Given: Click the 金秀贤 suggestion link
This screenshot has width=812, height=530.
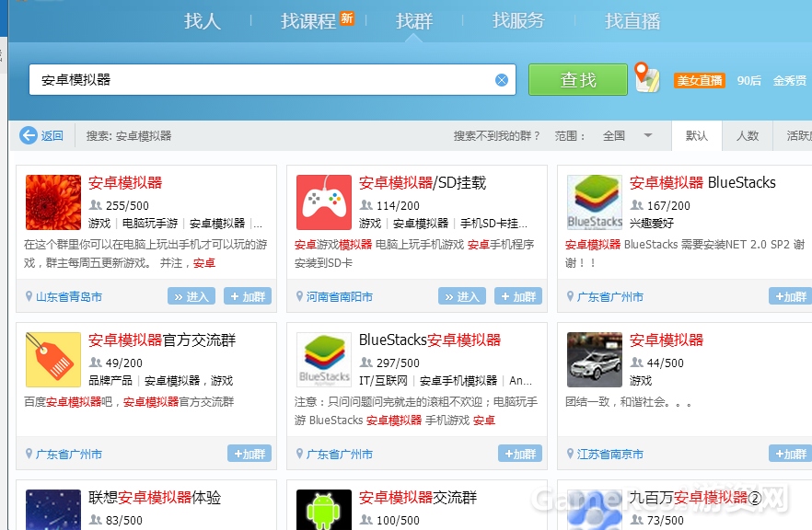Looking at the screenshot, I should coord(790,81).
